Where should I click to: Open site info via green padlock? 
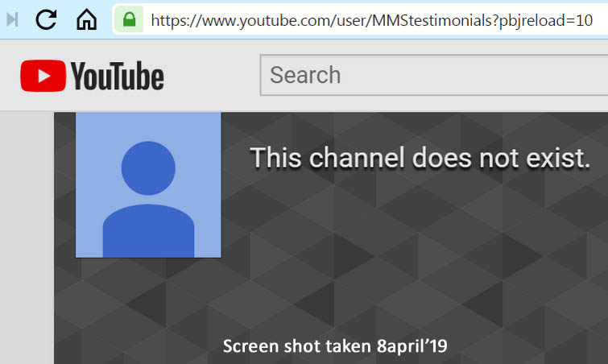(x=129, y=19)
